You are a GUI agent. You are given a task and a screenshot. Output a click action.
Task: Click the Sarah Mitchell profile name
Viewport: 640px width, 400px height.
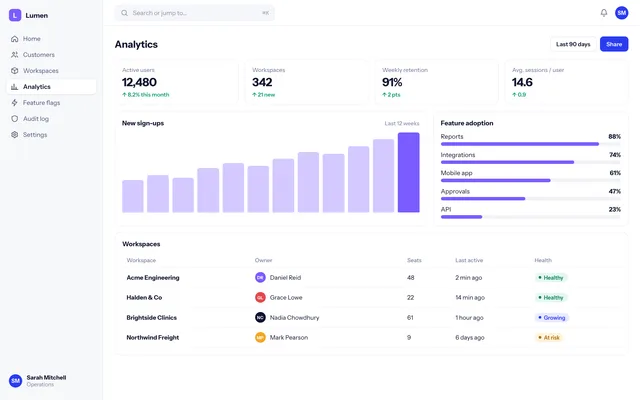click(46, 378)
